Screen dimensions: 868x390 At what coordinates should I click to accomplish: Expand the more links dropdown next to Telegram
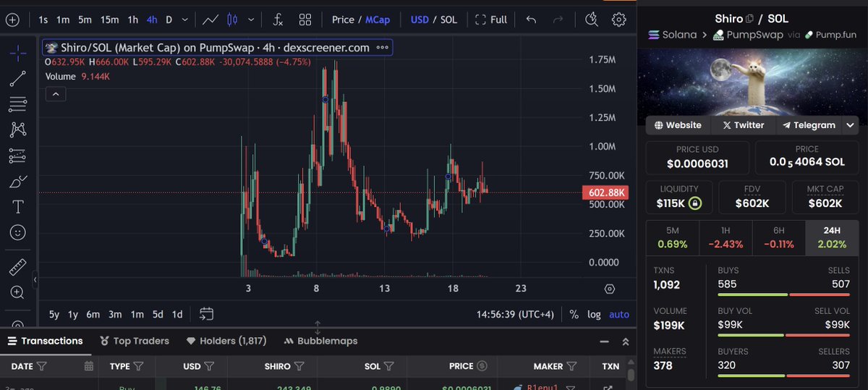(851, 125)
